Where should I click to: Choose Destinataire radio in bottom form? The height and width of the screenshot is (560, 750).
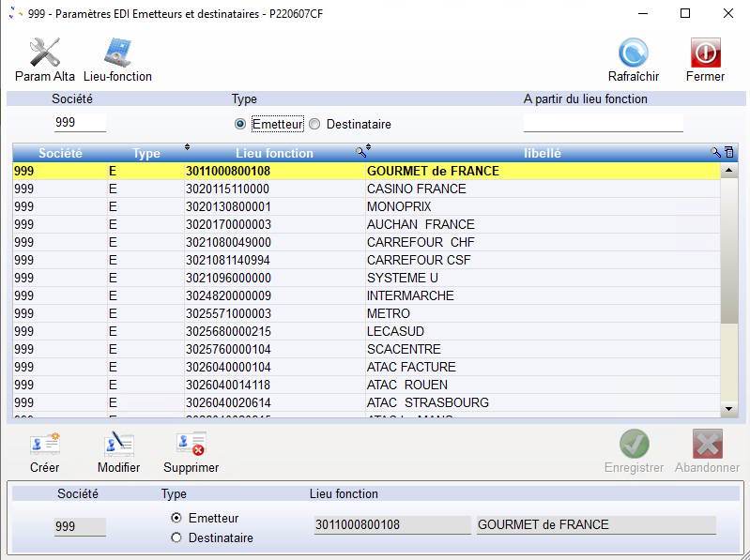tap(176, 537)
